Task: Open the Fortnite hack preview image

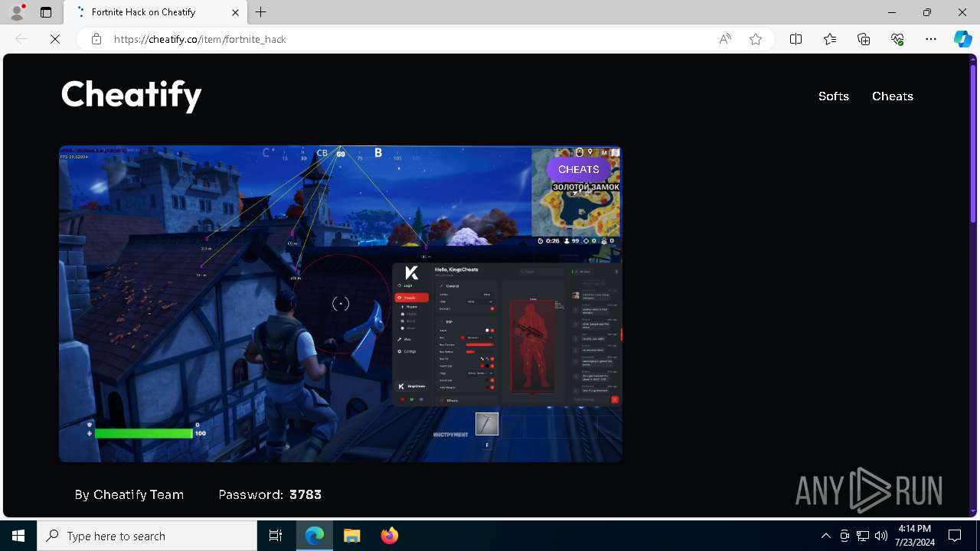Action: [x=341, y=304]
